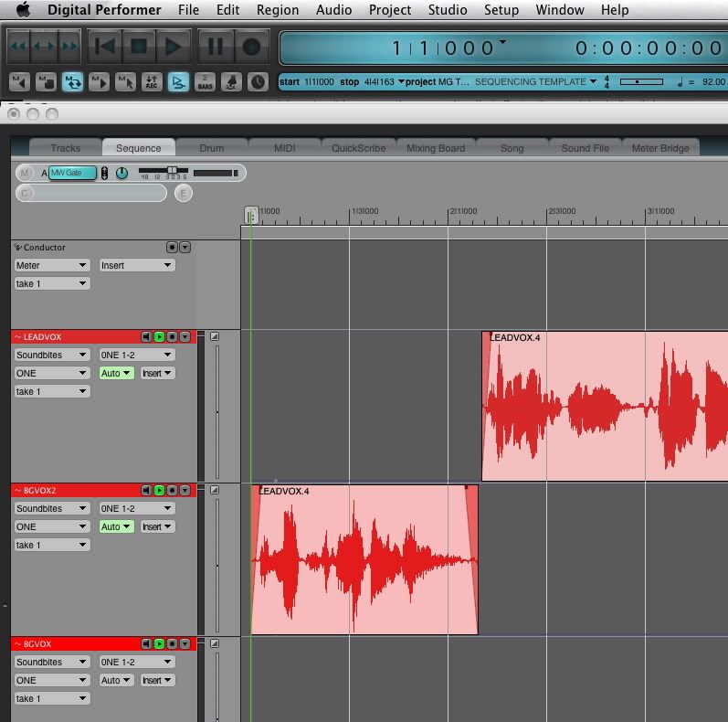Viewport: 728px width, 722px height.
Task: Click the rewind to start transport button
Action: point(105,46)
